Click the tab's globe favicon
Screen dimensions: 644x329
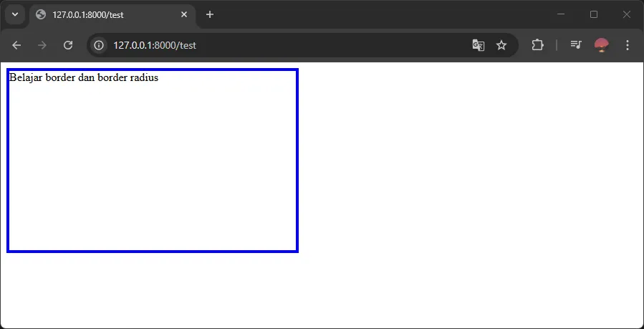41,14
